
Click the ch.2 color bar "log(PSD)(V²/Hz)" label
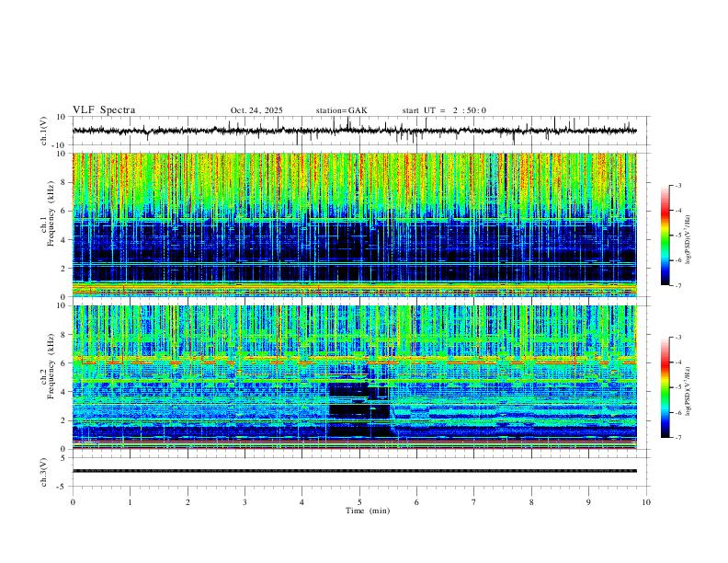[x=688, y=391]
